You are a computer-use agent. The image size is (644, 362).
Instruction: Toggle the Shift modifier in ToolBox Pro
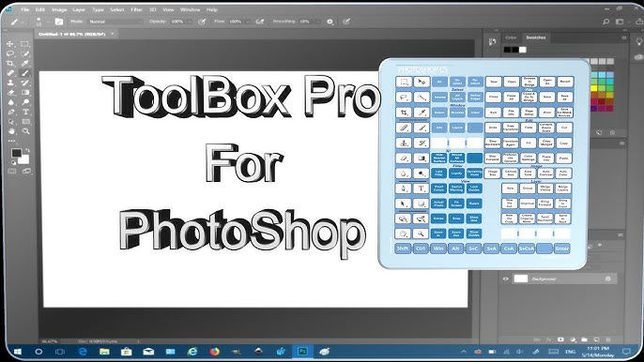[x=403, y=249]
